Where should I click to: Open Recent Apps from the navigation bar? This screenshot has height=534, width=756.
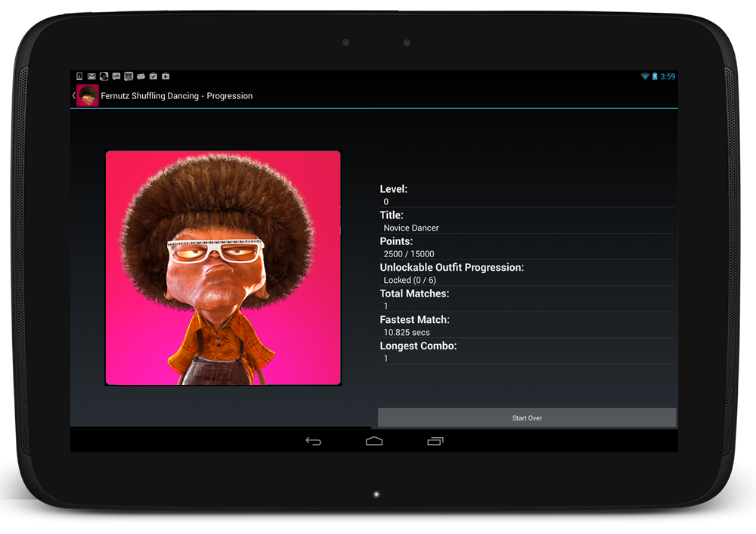coord(435,441)
